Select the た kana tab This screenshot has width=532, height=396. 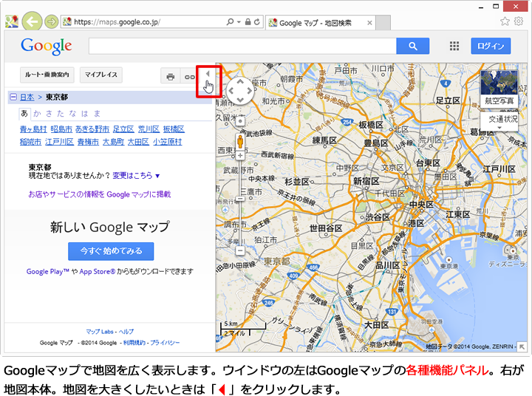[x=61, y=113]
